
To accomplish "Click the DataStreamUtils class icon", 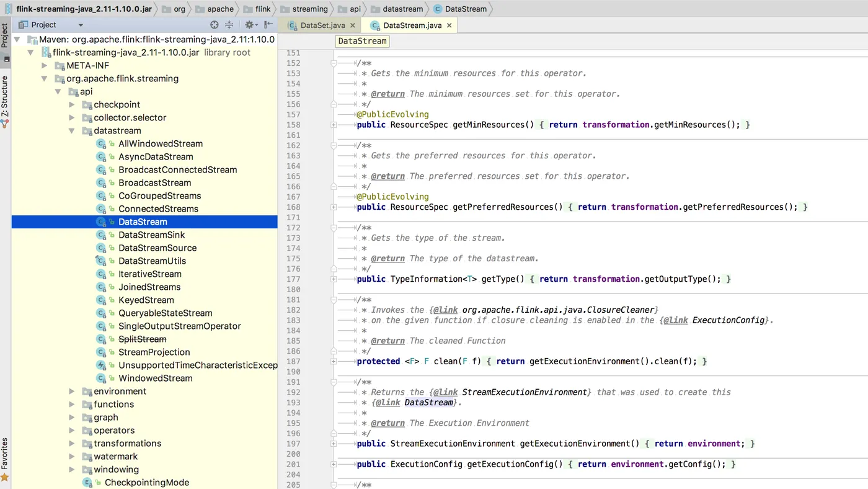I will point(101,261).
